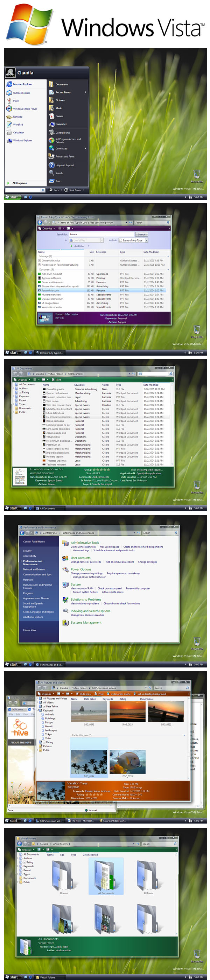Open Solutions to Problems category
Screen dimensions: 210x980
[86, 599]
